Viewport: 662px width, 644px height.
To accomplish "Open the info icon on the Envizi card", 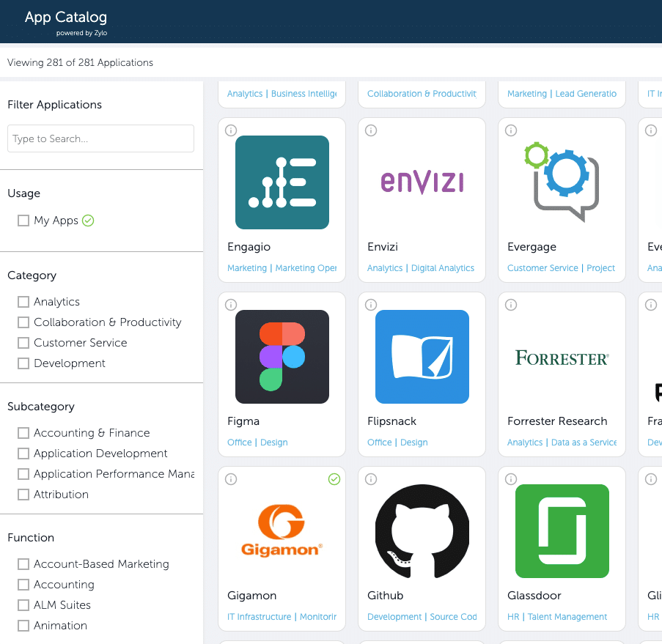I will (x=371, y=130).
